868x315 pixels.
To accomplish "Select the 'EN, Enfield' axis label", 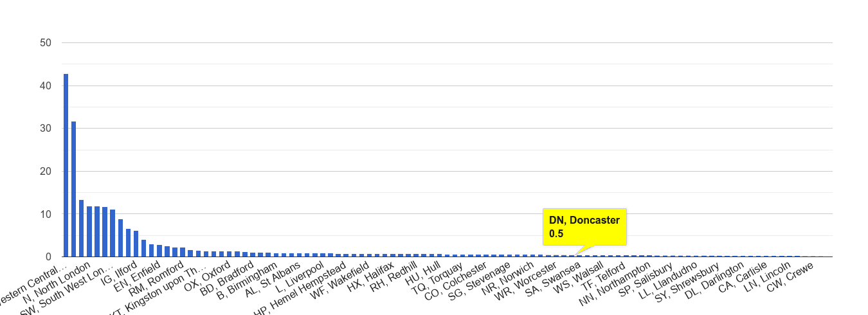I will 138,276.
